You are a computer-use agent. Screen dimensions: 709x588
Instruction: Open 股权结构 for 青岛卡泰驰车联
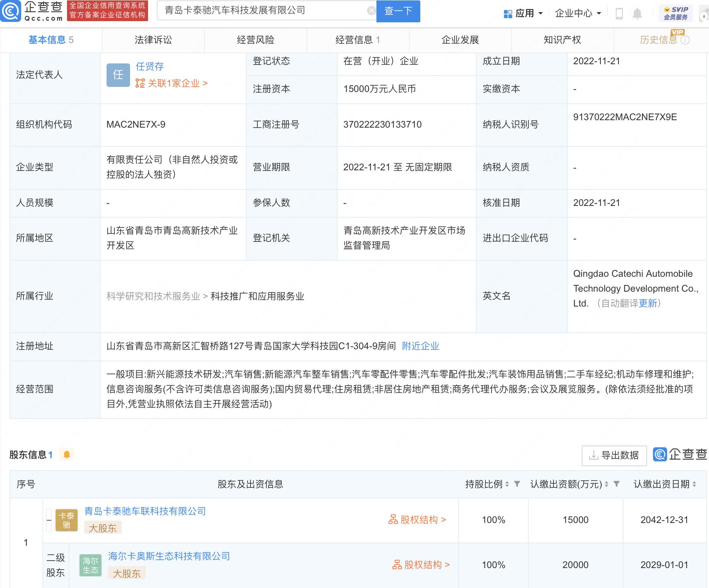pyautogui.click(x=418, y=520)
